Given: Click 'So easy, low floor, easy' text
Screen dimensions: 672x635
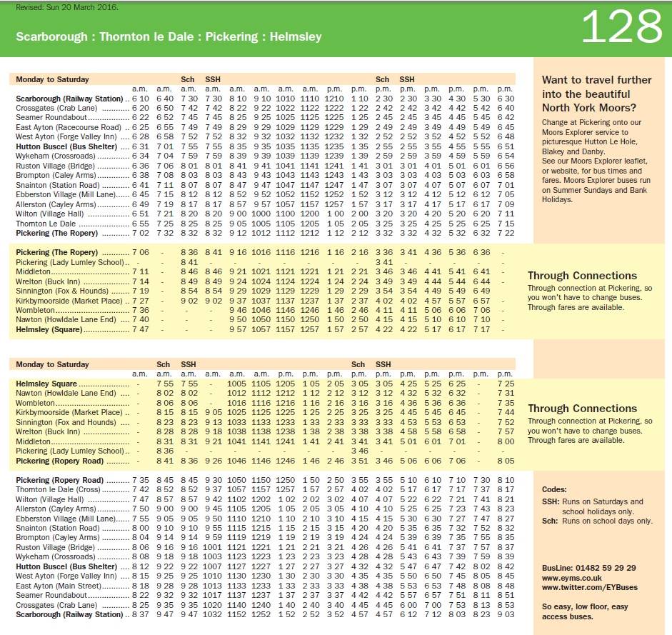Looking at the screenshot, I should pyautogui.click(x=585, y=606).
